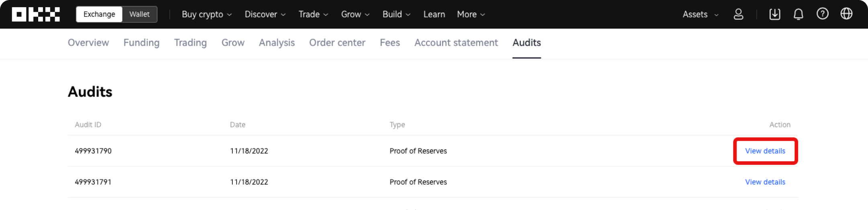Select the Funding tab

(x=141, y=43)
